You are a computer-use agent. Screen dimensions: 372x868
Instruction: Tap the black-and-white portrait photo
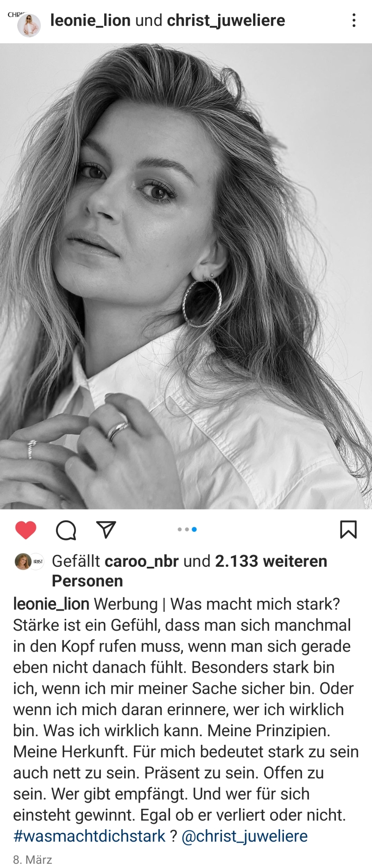point(186,276)
